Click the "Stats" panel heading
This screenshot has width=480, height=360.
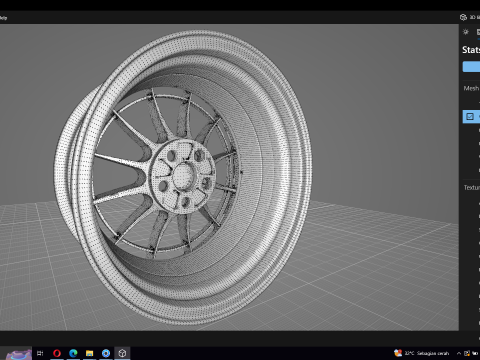[x=471, y=50]
